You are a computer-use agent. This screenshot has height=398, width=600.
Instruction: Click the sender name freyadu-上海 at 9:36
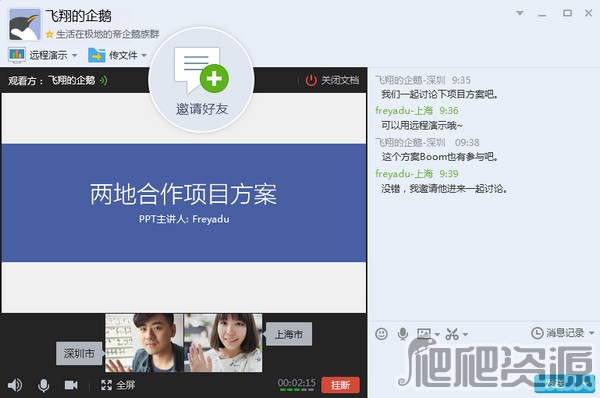coord(404,111)
